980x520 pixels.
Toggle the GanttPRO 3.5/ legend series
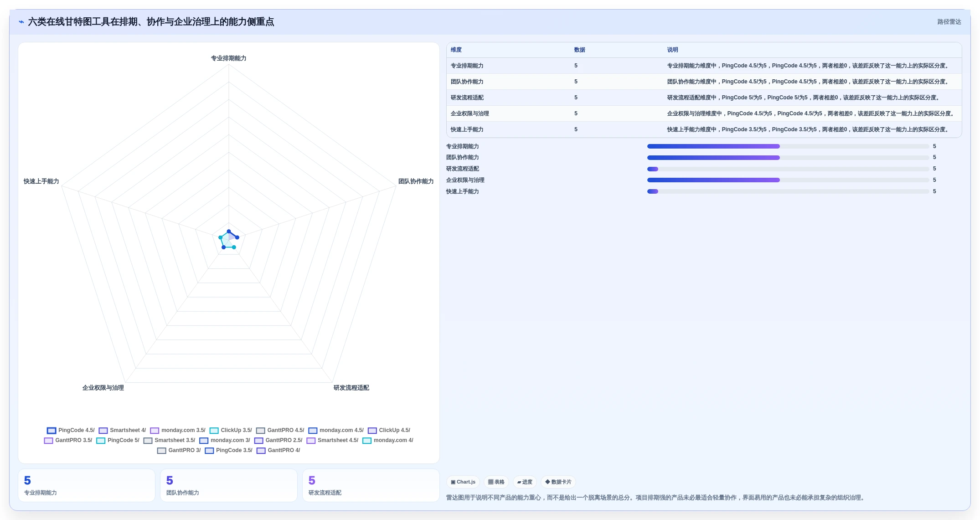(x=68, y=440)
